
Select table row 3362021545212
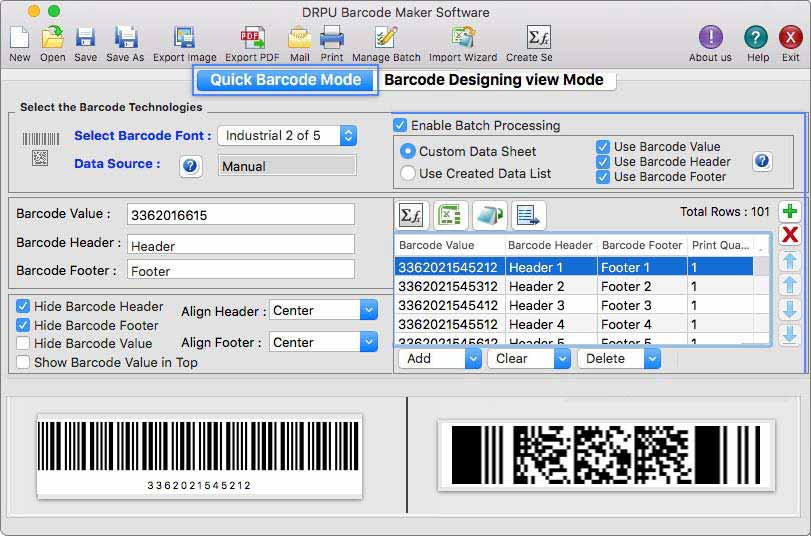pyautogui.click(x=574, y=267)
